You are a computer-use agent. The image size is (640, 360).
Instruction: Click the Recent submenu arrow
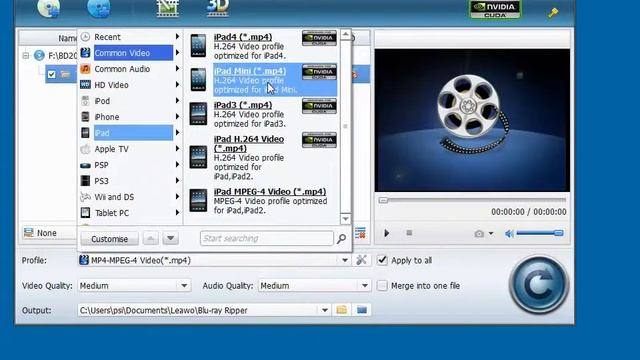tap(178, 37)
